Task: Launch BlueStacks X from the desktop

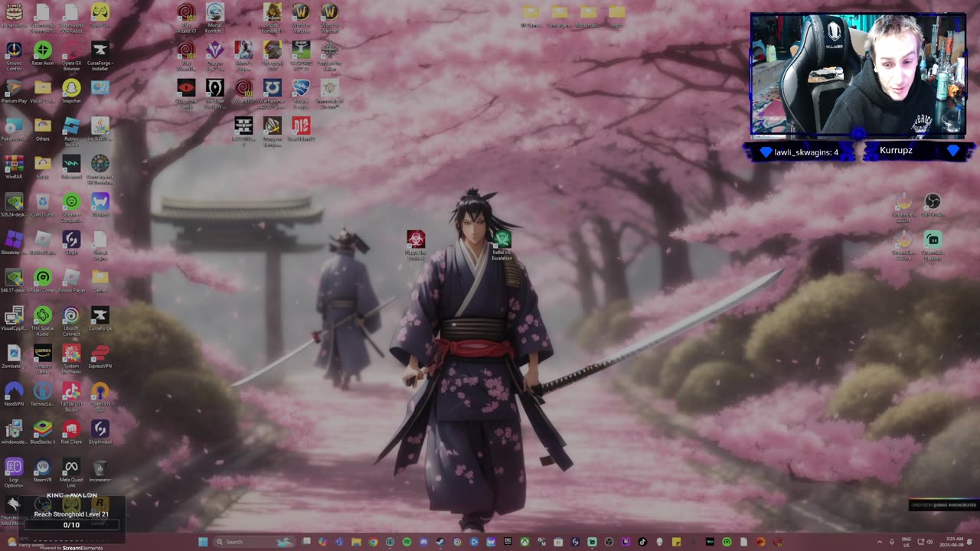Action: click(x=43, y=432)
